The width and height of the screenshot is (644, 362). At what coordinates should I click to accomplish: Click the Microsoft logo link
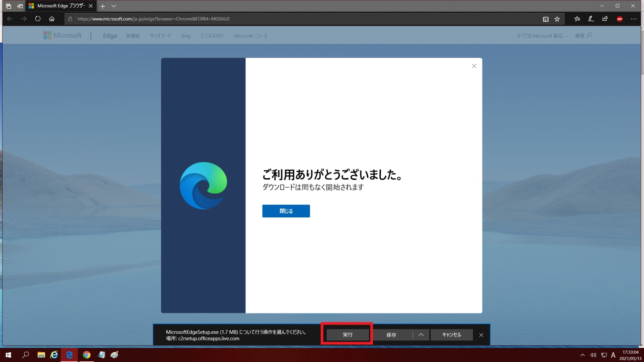62,36
